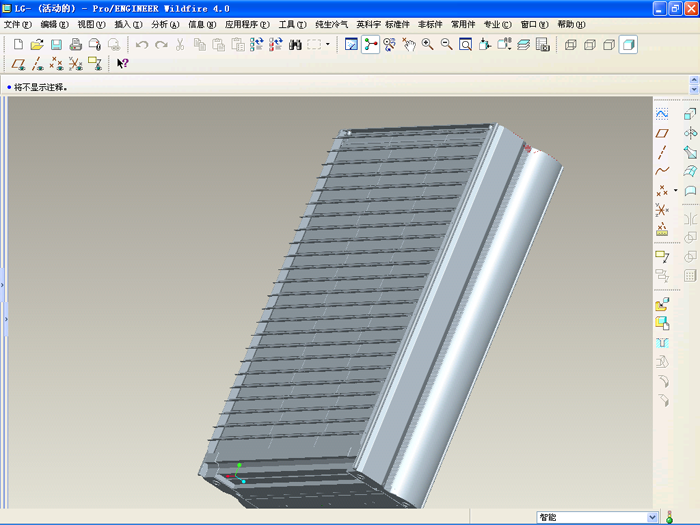Open the 文件(F) menu
The width and height of the screenshot is (700, 525).
(18, 24)
